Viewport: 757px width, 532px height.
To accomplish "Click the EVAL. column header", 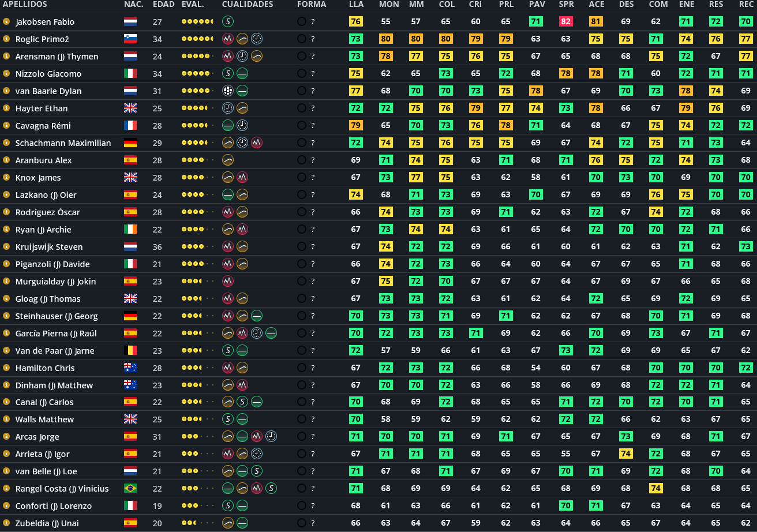I will (192, 5).
